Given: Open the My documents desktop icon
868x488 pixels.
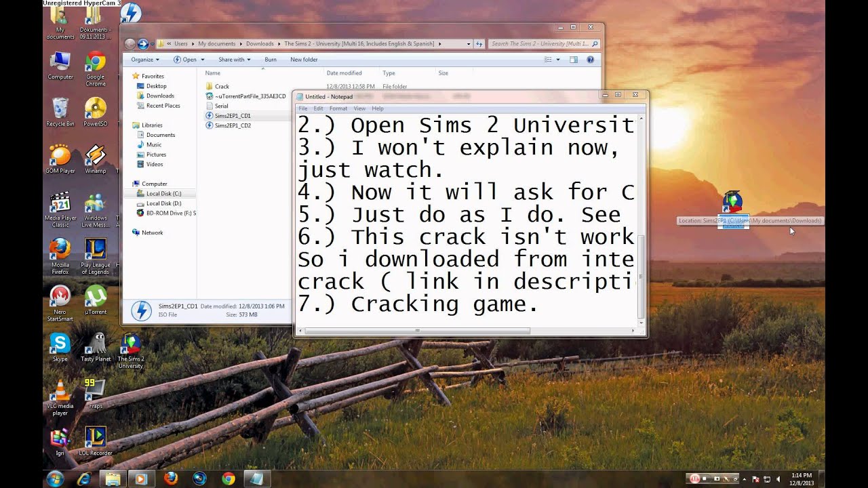Looking at the screenshot, I should (60, 23).
